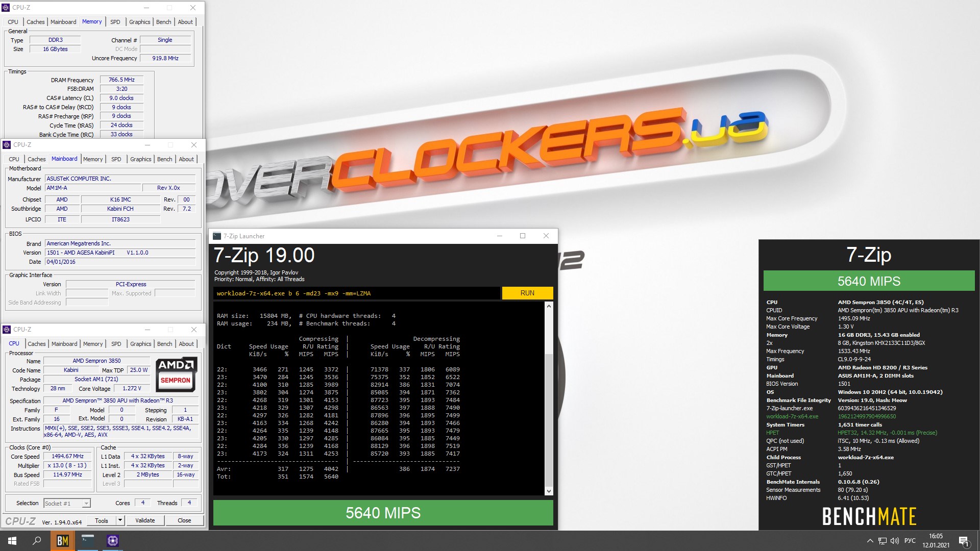Select SPD tab in CPU-Z Mainboard window
The width and height of the screenshot is (980, 551).
(x=116, y=159)
